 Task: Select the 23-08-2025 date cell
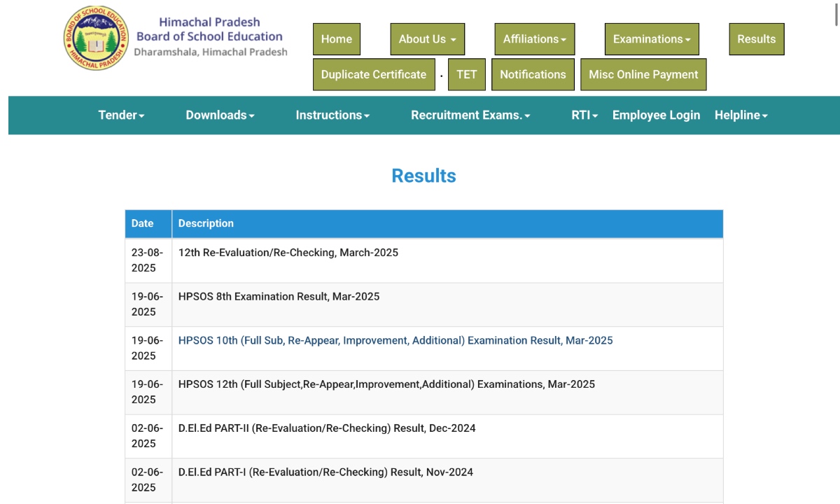click(x=148, y=260)
